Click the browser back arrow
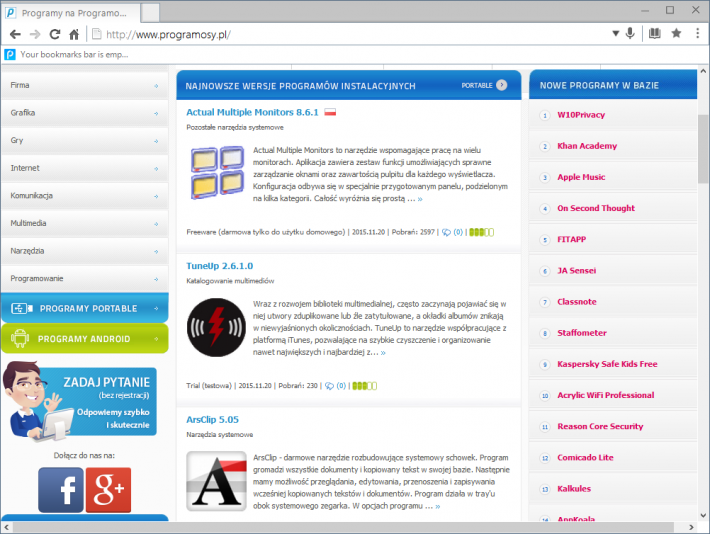 coord(15,34)
